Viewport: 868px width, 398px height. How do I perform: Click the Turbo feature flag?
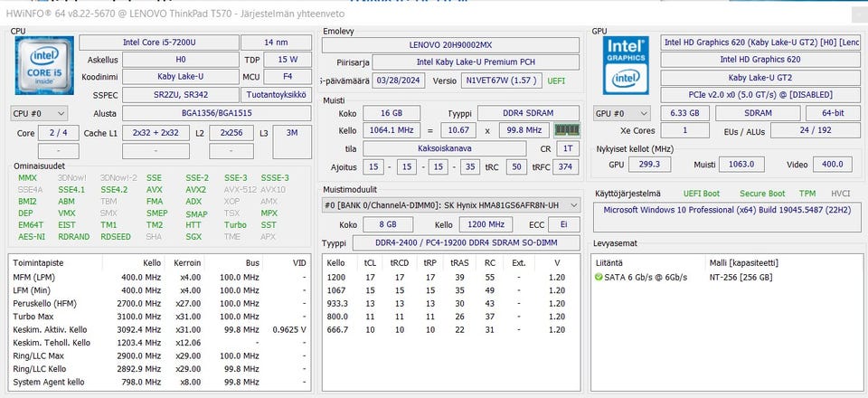235,225
